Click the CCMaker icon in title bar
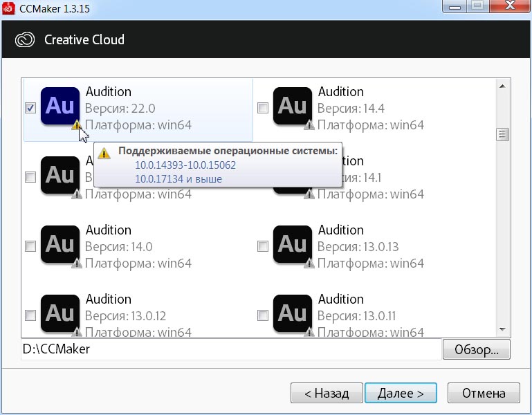The image size is (532, 415). tap(8, 8)
